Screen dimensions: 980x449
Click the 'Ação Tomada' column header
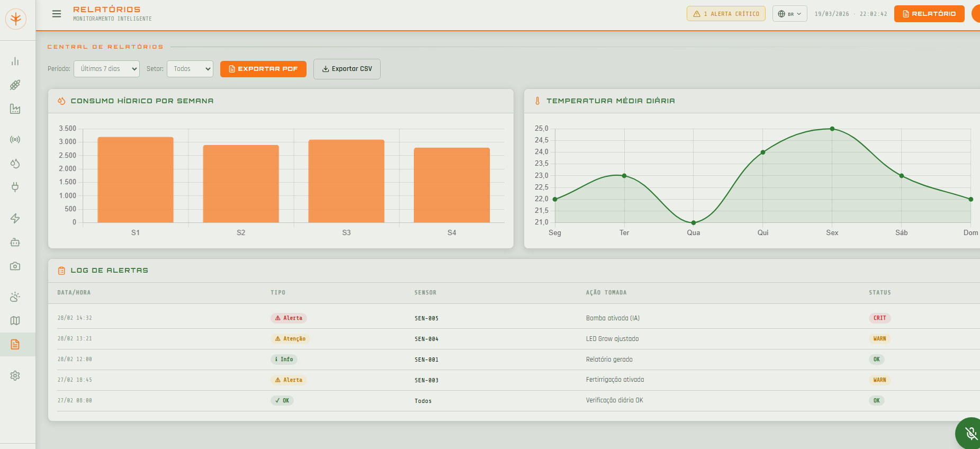click(x=606, y=293)
